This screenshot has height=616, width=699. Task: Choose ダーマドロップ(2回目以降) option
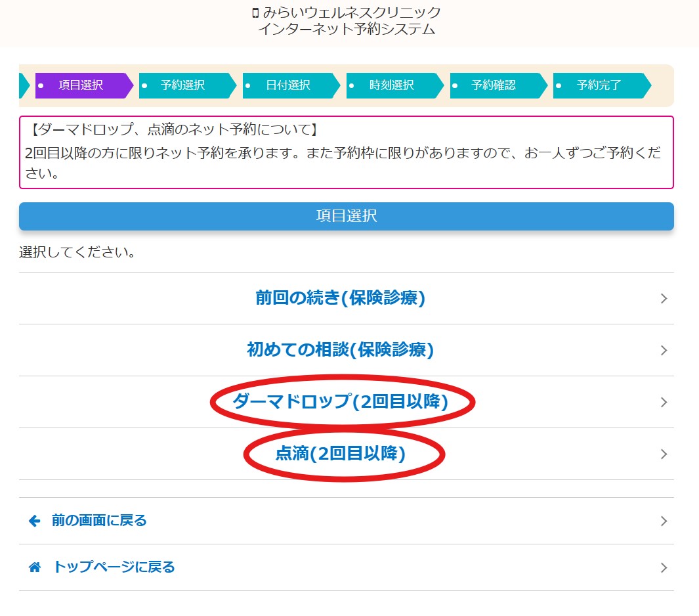(x=347, y=402)
